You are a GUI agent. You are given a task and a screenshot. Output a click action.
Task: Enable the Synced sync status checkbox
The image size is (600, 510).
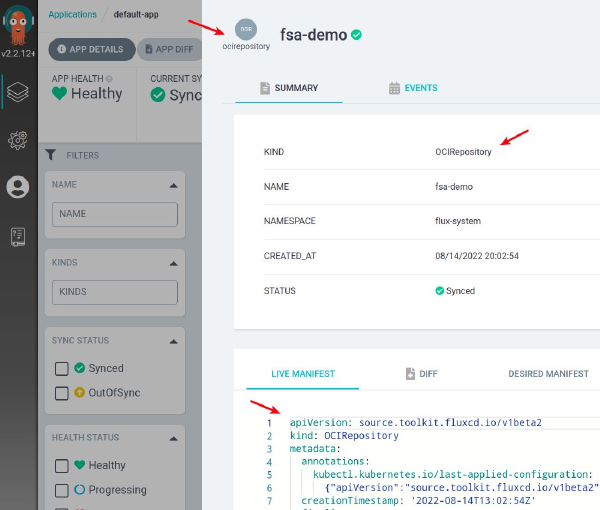(x=61, y=368)
